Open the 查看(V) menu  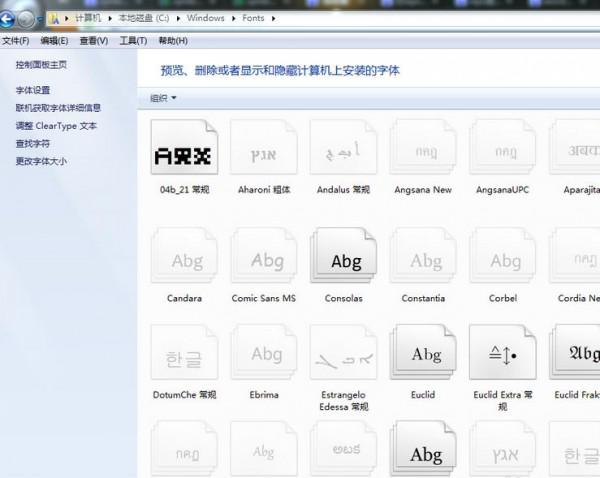click(94, 41)
